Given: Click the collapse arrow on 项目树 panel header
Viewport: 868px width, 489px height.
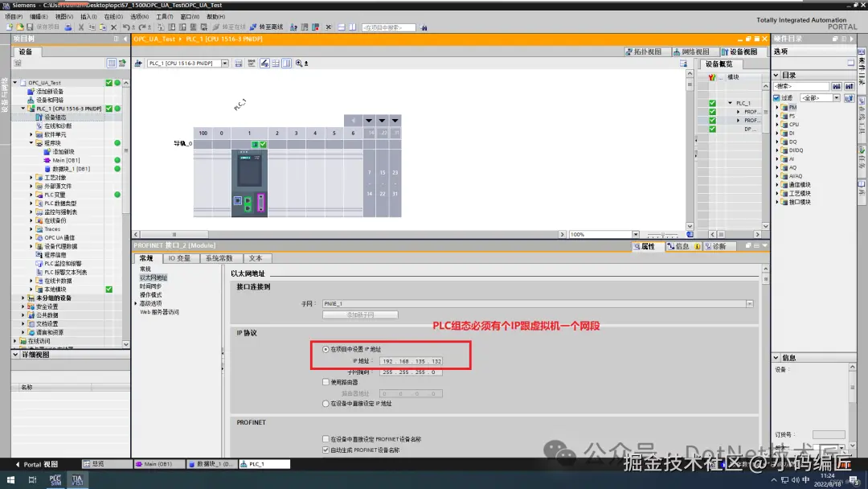Looking at the screenshot, I should [125, 39].
